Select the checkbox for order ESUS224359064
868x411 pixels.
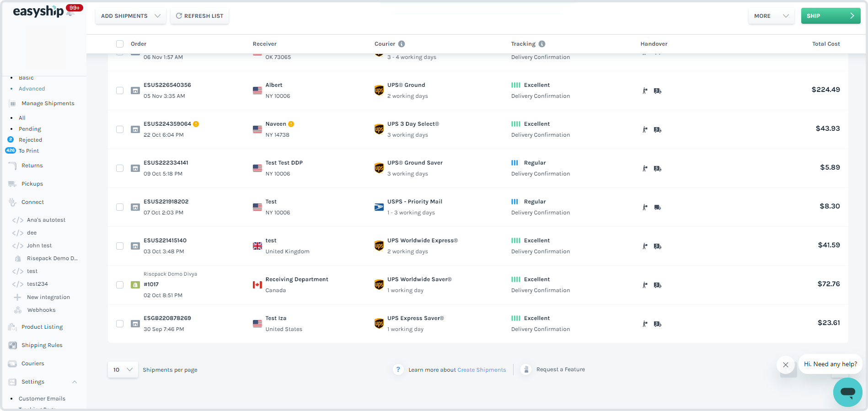(120, 129)
